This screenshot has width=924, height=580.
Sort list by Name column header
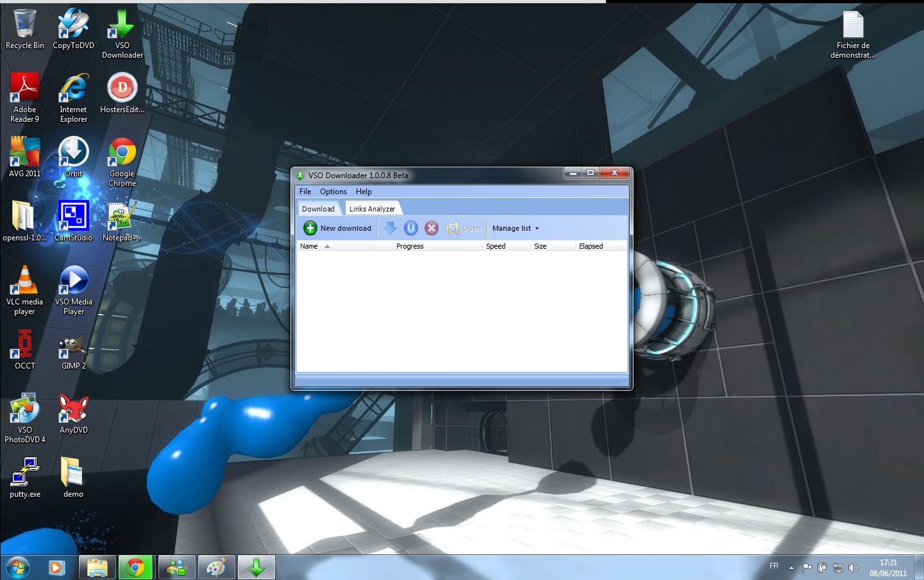344,246
